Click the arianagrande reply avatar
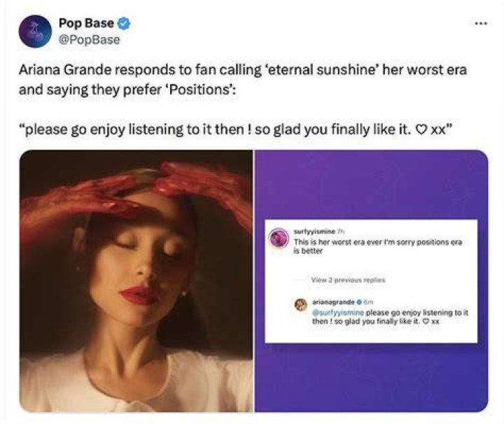Viewport: 504px width, 424px height. [301, 305]
